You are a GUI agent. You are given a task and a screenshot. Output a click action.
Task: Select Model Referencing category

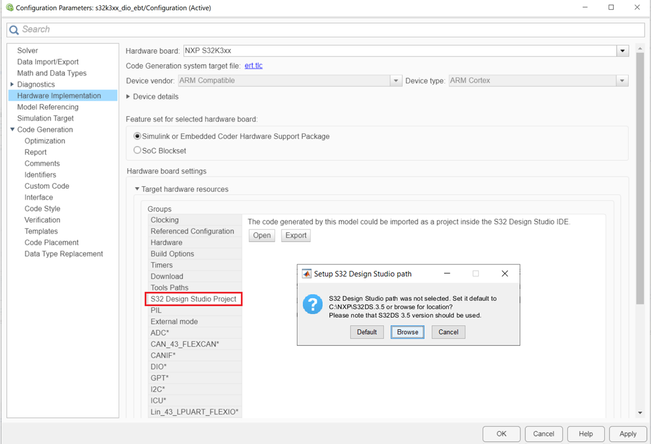click(48, 107)
